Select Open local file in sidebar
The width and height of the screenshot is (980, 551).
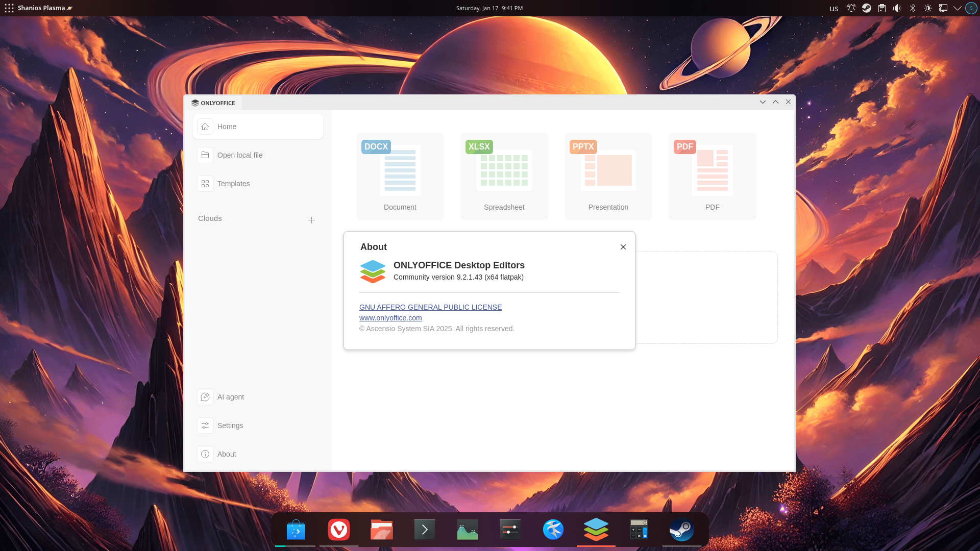[240, 155]
